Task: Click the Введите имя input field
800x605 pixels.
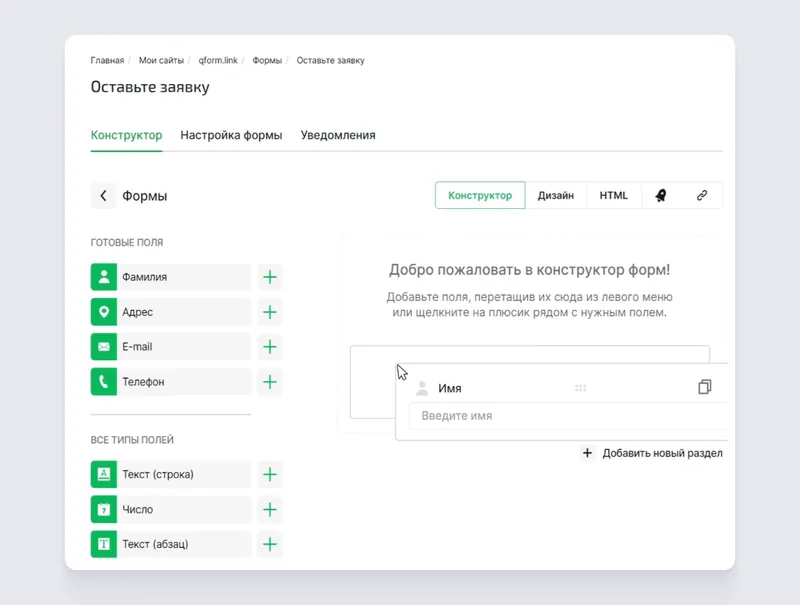Action: 568,416
